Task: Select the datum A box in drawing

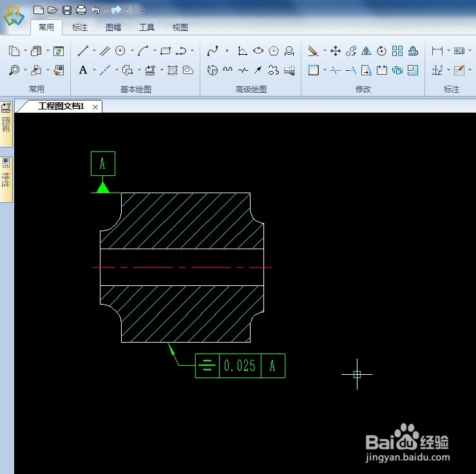Action: point(103,164)
